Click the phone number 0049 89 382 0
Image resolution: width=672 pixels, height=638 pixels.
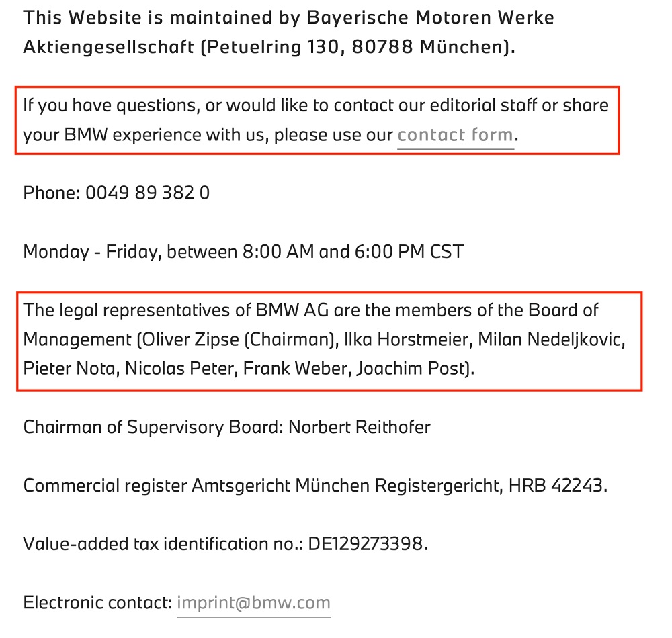coord(147,193)
